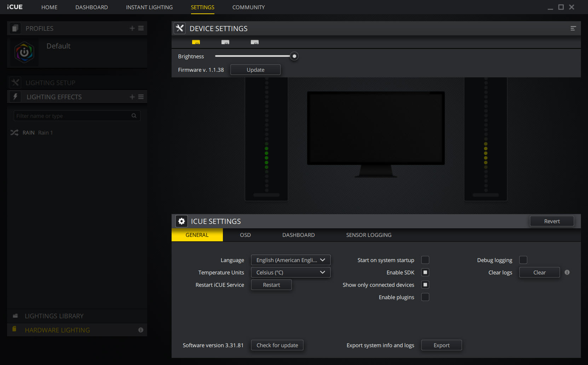Collapse the Lighting Effects section
Viewport: 588px width, 365px height.
coord(77,97)
